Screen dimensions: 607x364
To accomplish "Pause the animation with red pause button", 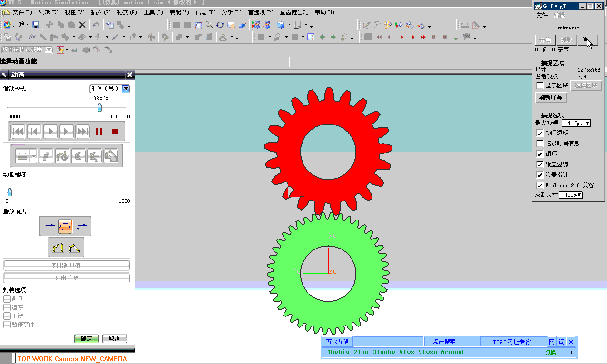I will [x=99, y=132].
